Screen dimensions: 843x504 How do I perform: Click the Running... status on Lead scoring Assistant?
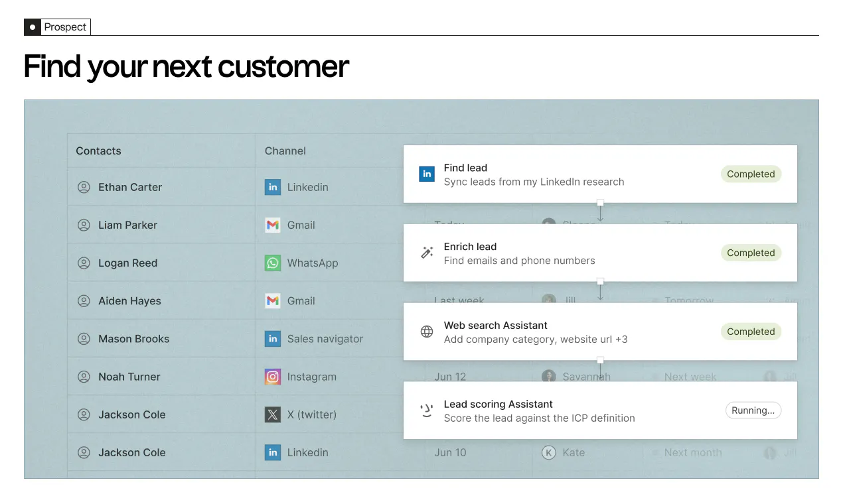pyautogui.click(x=753, y=410)
